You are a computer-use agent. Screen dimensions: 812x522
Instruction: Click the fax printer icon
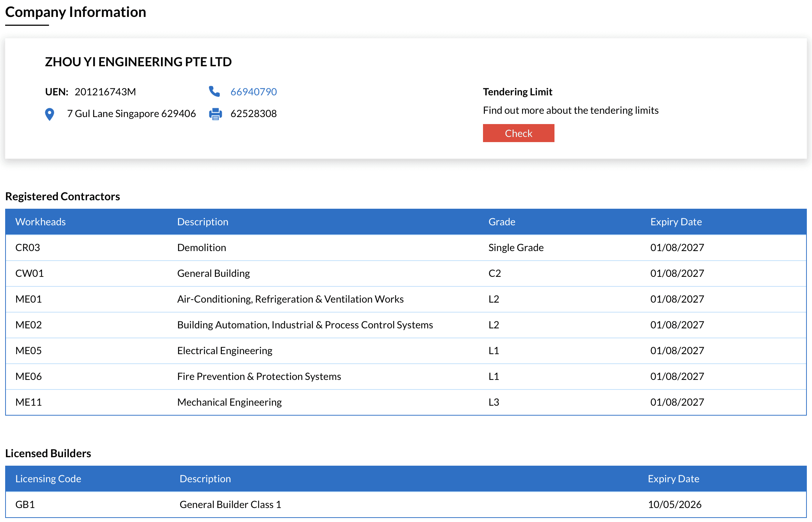click(x=216, y=114)
